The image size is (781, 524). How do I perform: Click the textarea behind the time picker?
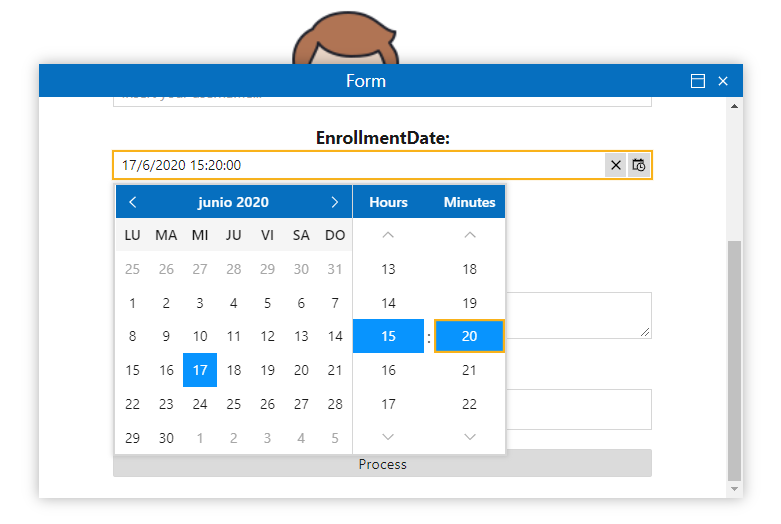point(579,315)
